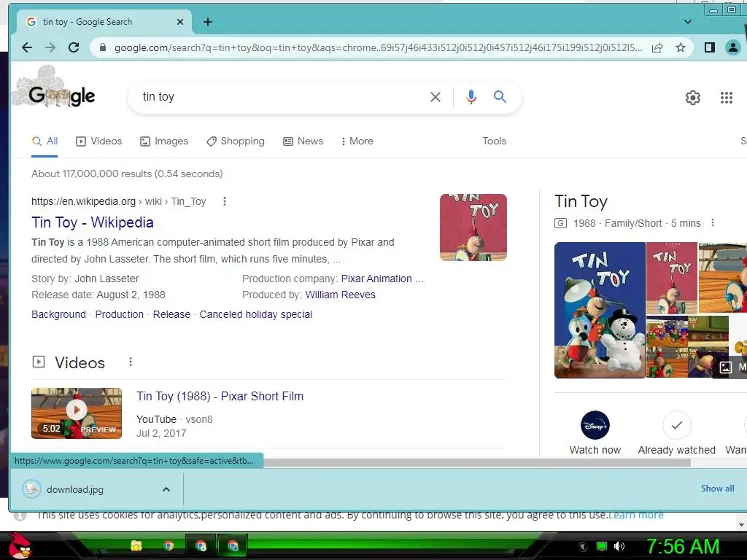Open the knowledge panel three-dot menu
The height and width of the screenshot is (560, 747).
[713, 222]
